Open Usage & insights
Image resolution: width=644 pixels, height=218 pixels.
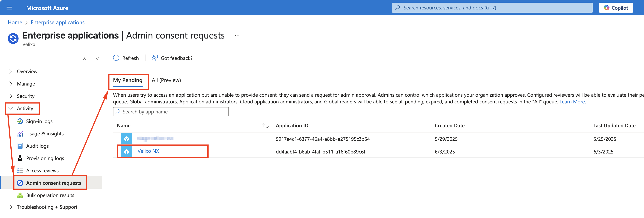(45, 134)
